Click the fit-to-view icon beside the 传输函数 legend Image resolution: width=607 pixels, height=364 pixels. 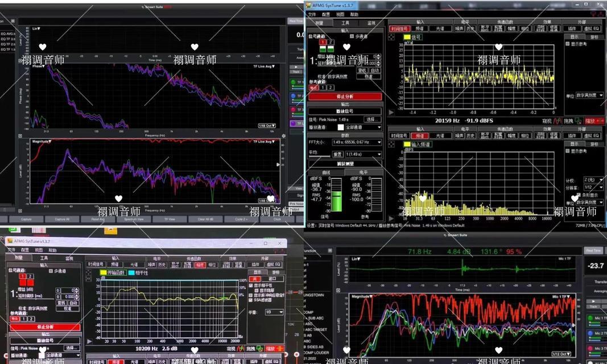[89, 273]
